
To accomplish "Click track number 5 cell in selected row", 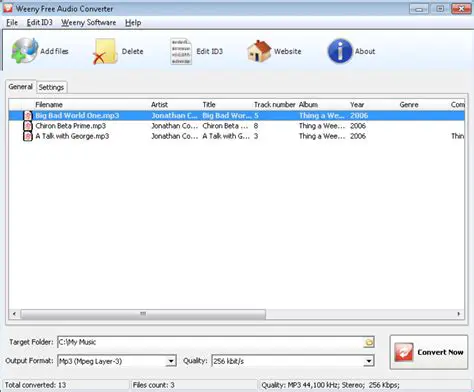I will pos(256,116).
